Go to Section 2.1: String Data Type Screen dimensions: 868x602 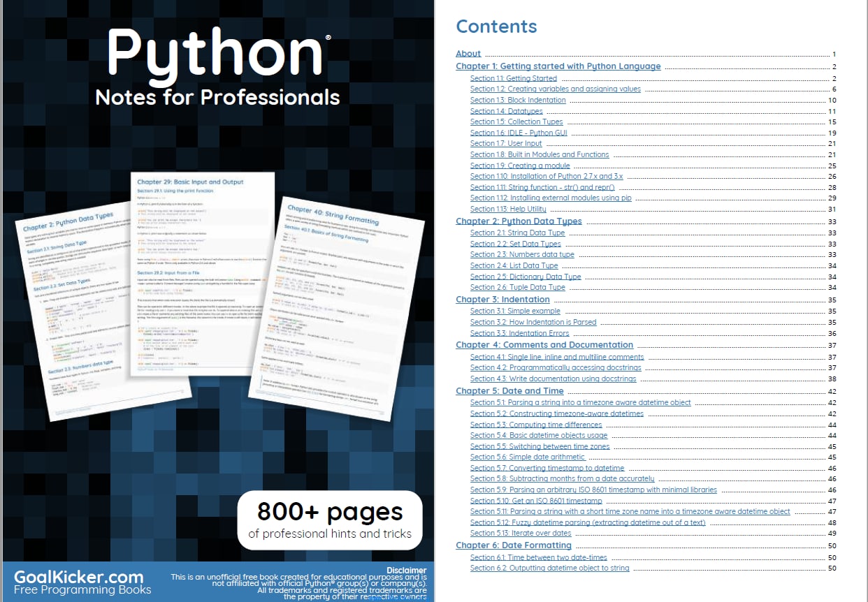click(517, 233)
